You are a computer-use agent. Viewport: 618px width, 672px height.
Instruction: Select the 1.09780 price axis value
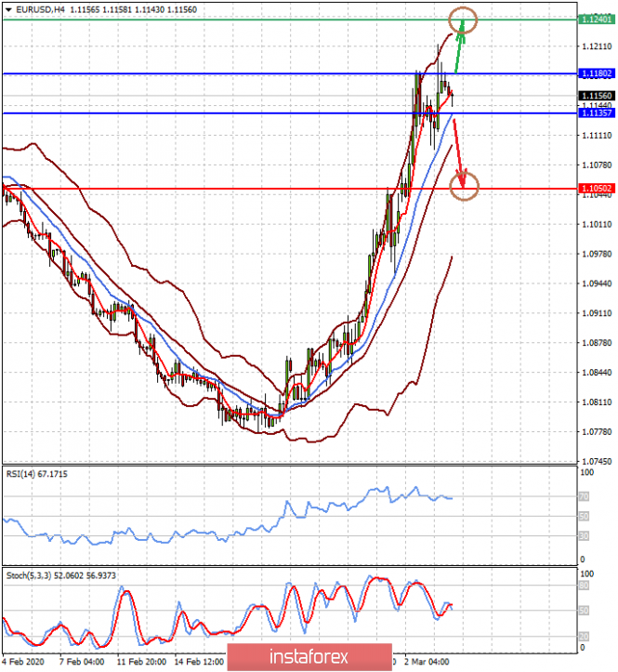tap(597, 254)
